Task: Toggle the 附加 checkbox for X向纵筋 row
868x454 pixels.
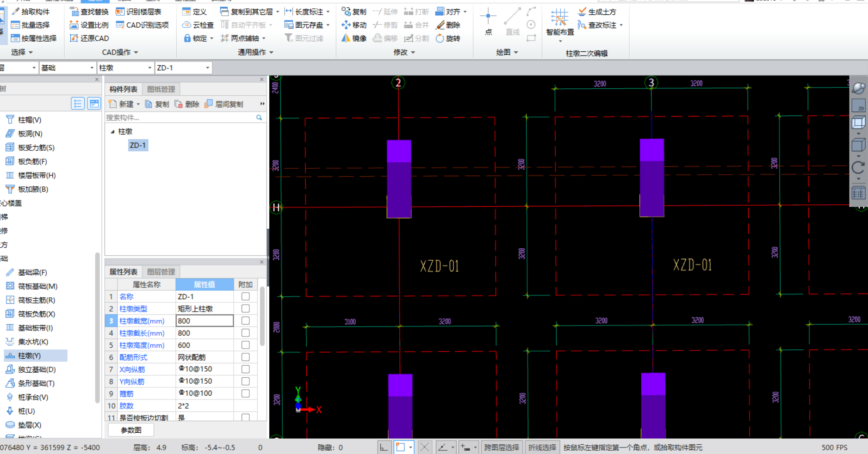Action: click(x=246, y=369)
